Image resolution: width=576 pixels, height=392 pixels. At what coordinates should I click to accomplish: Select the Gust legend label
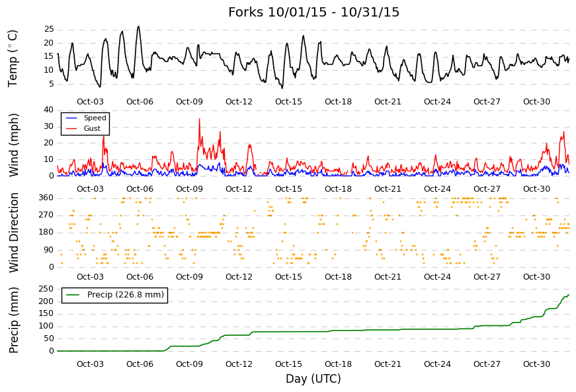tap(92, 128)
